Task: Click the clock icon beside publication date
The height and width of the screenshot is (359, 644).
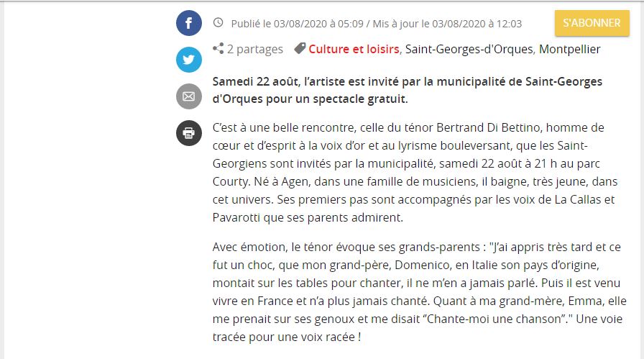Action: [x=218, y=23]
